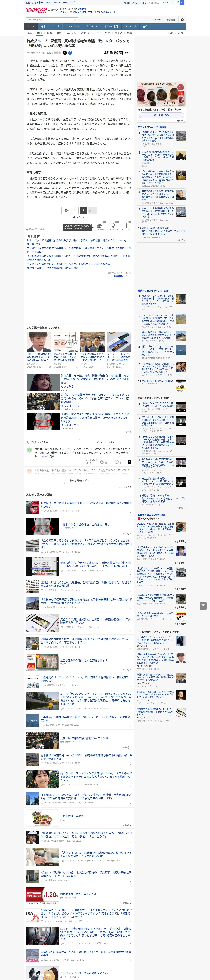Focus the keyword search input field
The image size is (210, 980).
point(49,20)
